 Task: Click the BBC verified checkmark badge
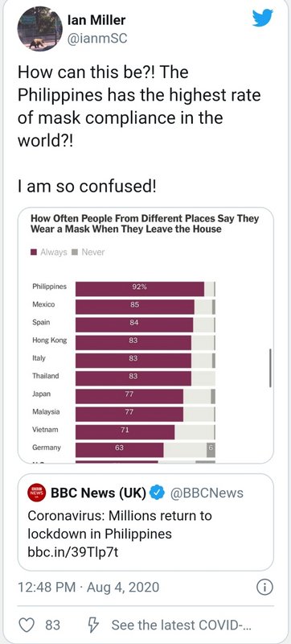tap(157, 493)
